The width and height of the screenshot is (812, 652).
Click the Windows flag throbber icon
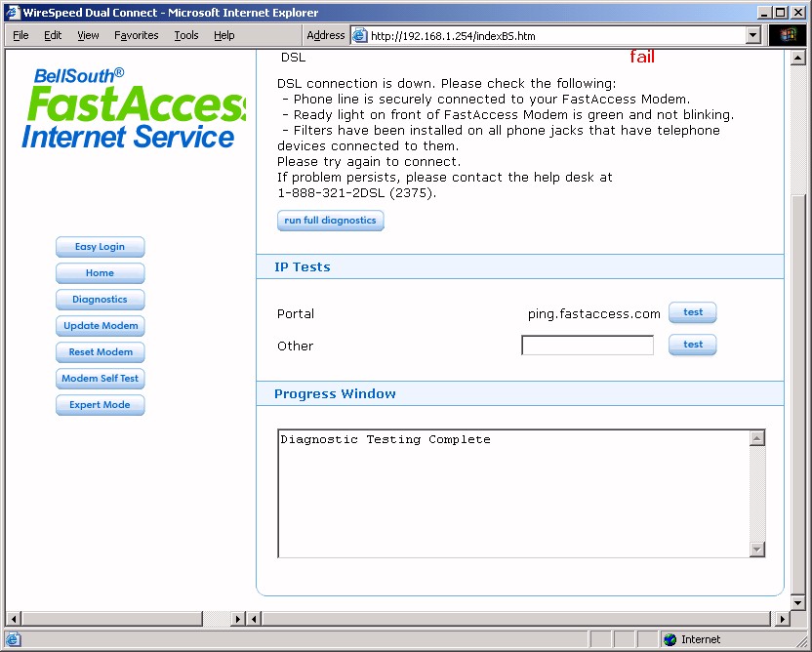point(790,35)
